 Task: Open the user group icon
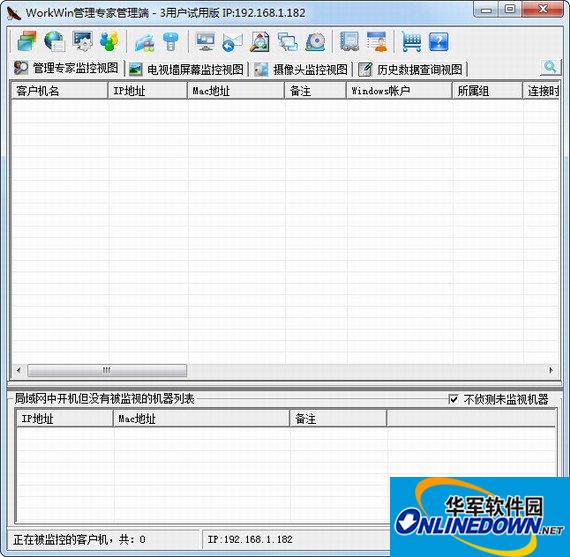109,41
